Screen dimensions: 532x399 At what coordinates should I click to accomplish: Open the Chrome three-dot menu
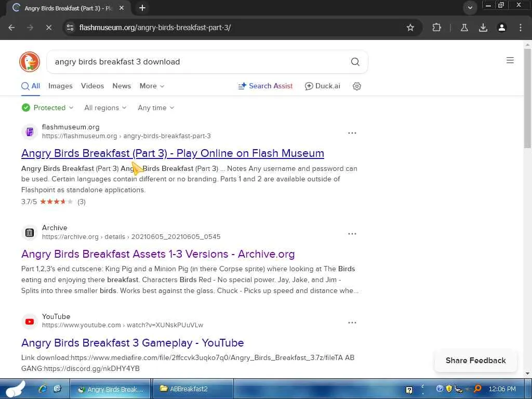point(521,28)
